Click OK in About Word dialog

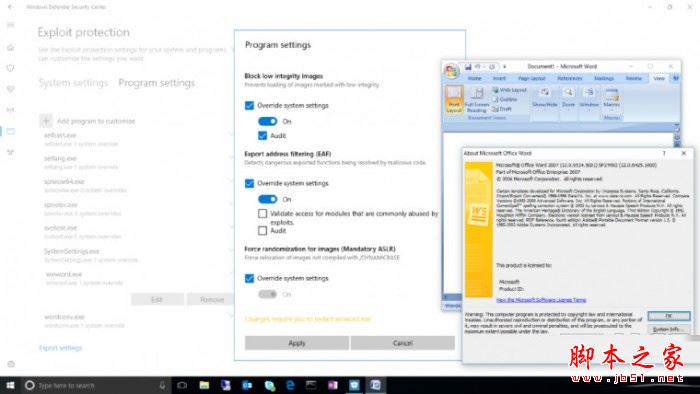[669, 315]
